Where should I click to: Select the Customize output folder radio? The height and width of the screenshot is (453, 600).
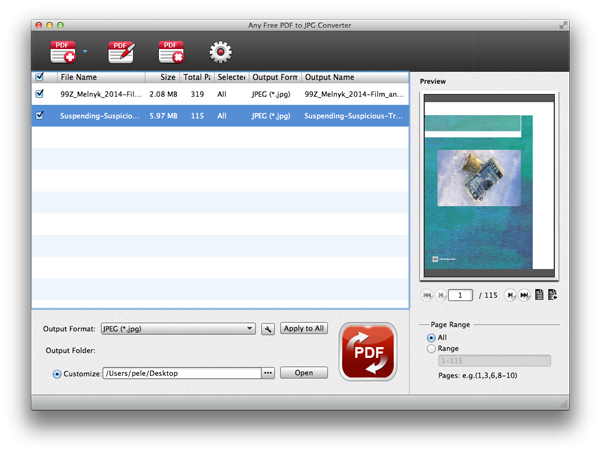click(x=57, y=374)
